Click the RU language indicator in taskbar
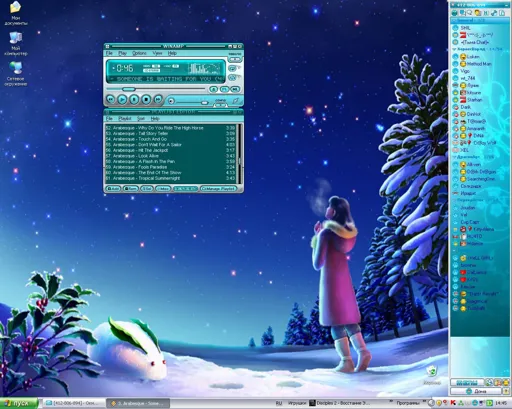The image size is (512, 409). coord(279,403)
